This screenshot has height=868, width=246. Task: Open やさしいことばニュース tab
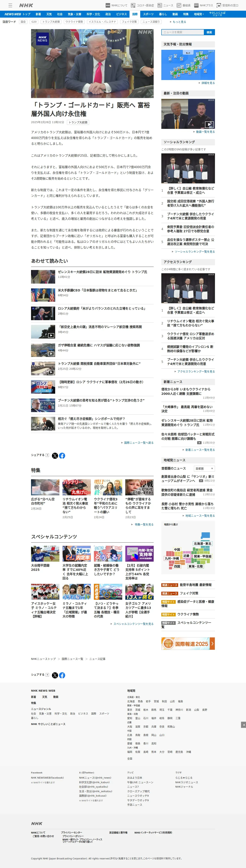click(x=217, y=14)
